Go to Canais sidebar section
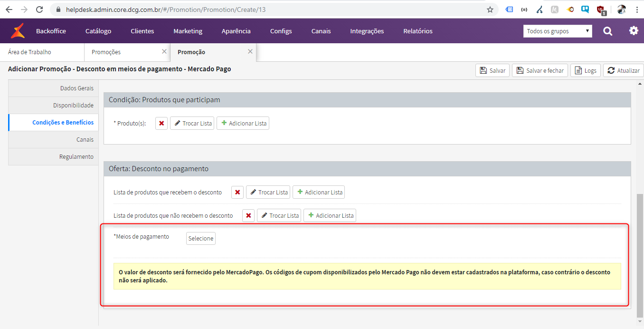This screenshot has width=644, height=329. coord(53,139)
